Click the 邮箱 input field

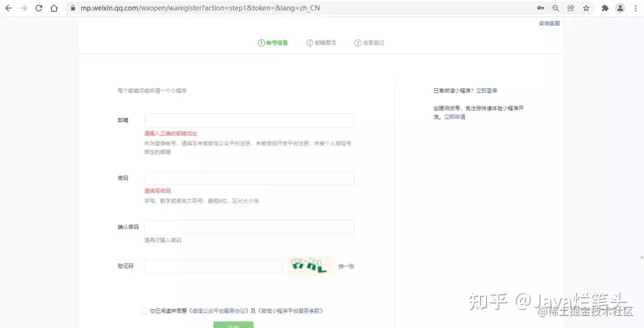249,120
